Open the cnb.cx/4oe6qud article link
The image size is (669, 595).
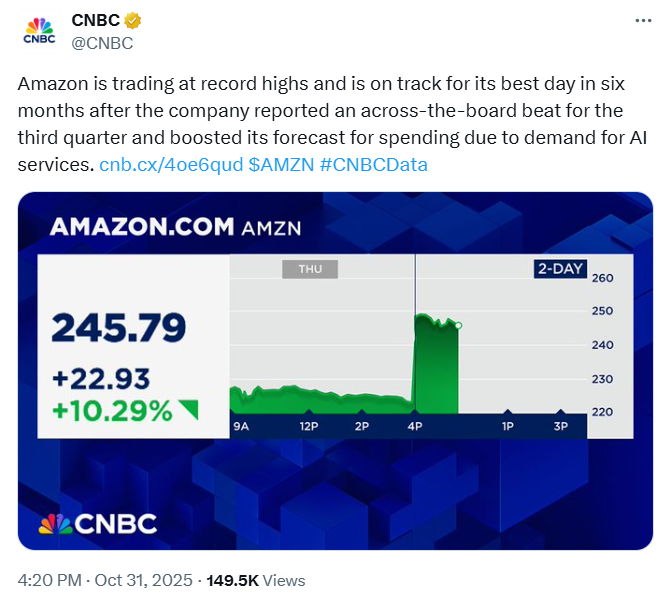coord(171,163)
